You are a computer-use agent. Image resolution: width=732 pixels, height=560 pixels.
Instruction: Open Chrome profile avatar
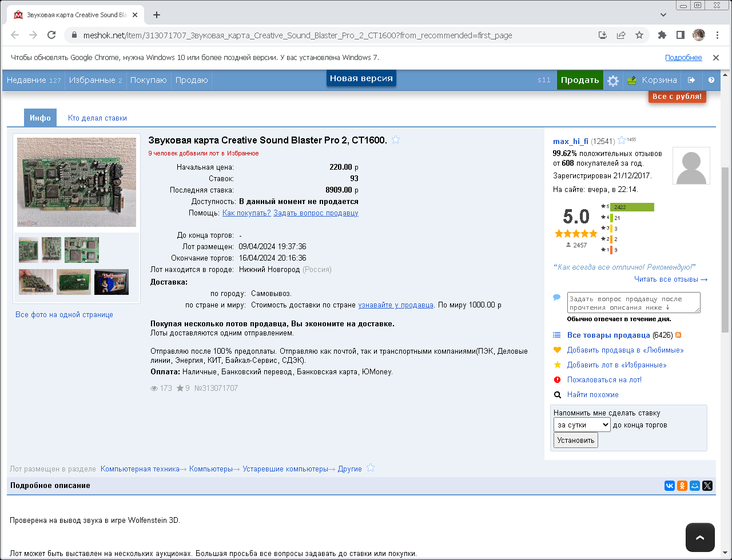[x=699, y=35]
